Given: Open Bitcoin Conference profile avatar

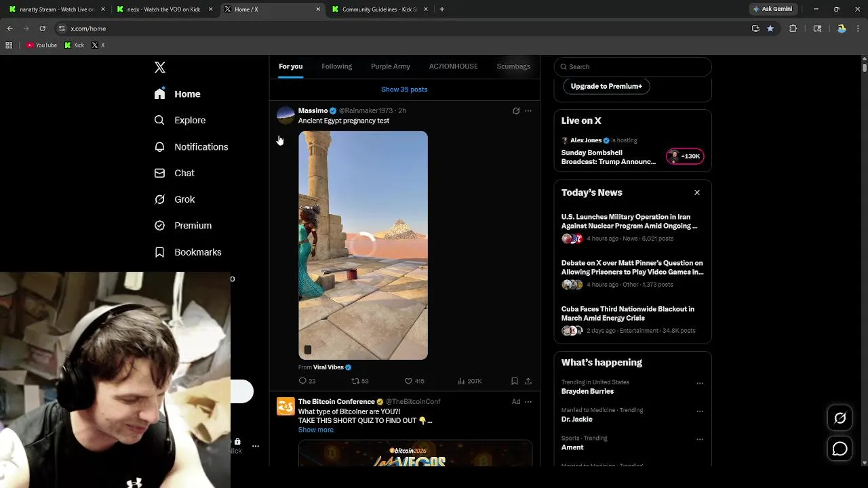Looking at the screenshot, I should [285, 407].
